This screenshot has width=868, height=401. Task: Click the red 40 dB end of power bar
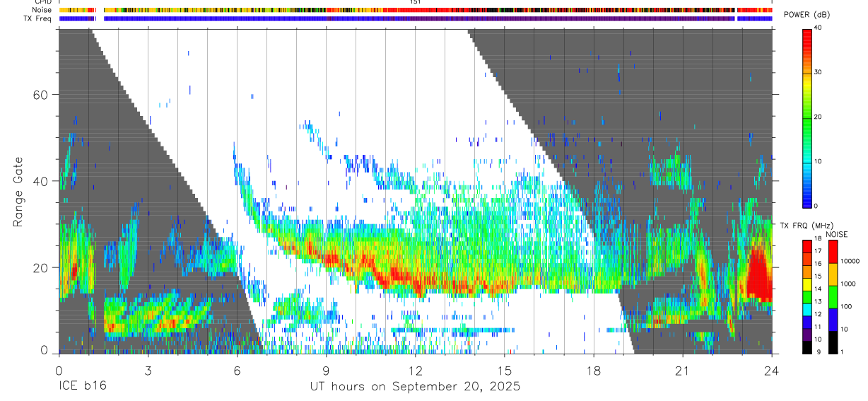[x=807, y=33]
